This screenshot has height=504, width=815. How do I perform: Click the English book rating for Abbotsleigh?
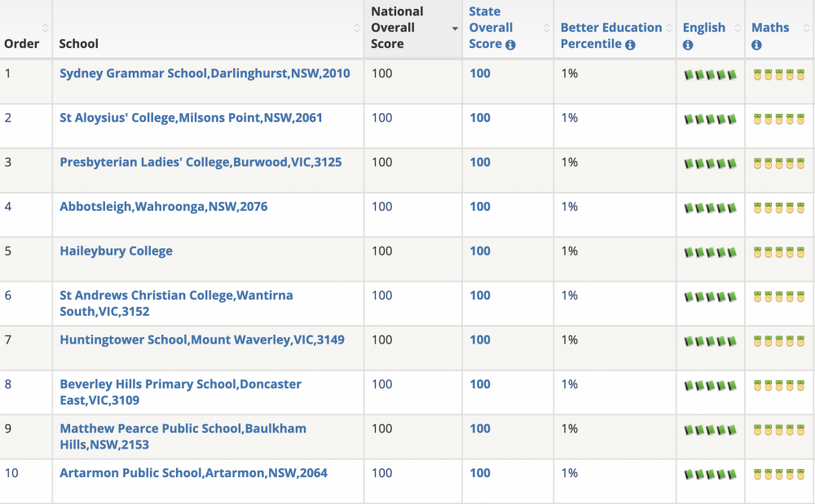pos(710,208)
